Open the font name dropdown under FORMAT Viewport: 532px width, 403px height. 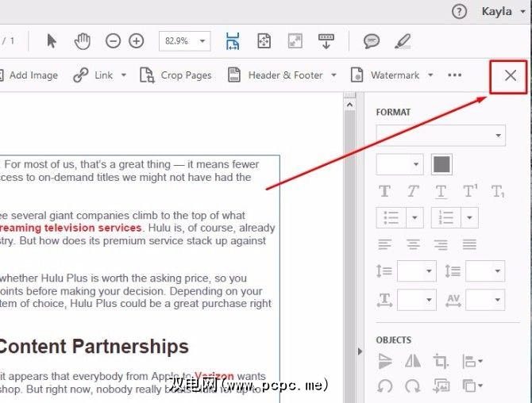[x=441, y=135]
